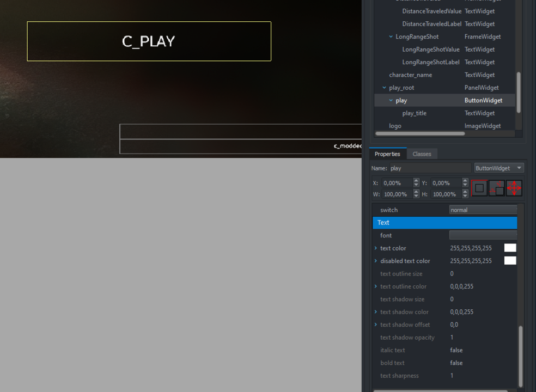Viewport: 536px width, 392px height.
Task: Decrease the Y value with down arrow
Action: (465, 185)
